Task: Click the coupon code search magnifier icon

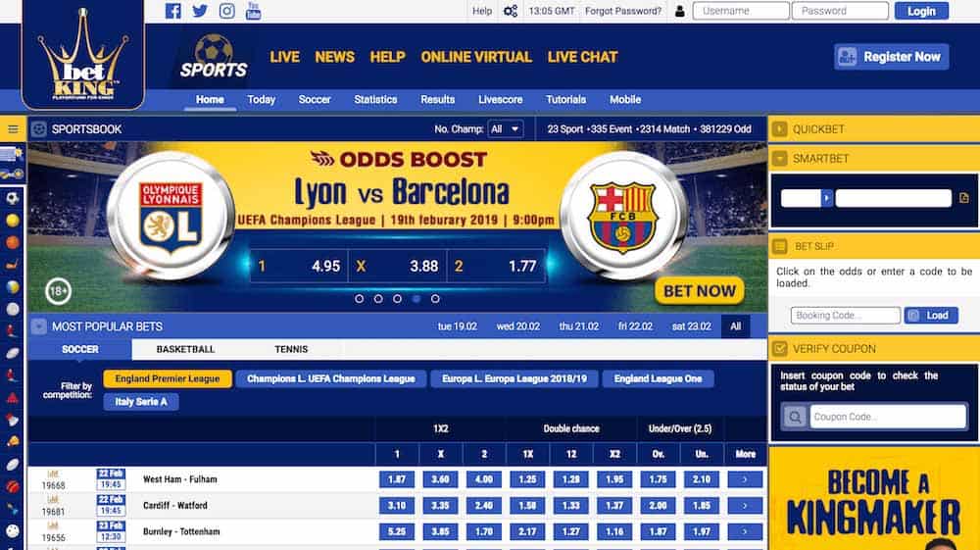Action: pyautogui.click(x=795, y=417)
